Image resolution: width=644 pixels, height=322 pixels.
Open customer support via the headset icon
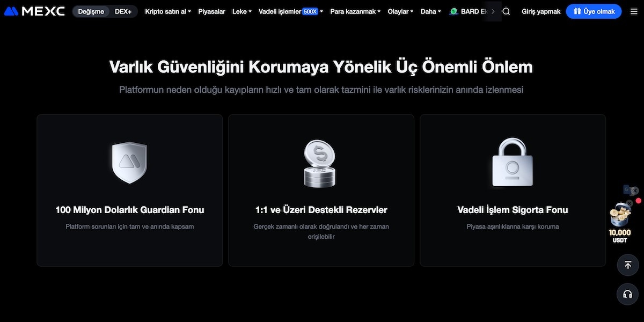(x=627, y=294)
